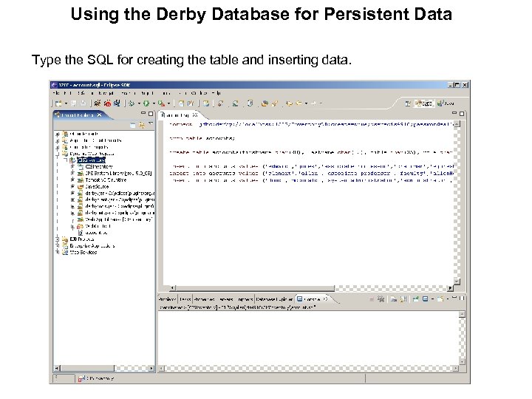Select the account.sql editor tab
Image resolution: width=532 pixels, height=399 pixels.
[x=179, y=115]
